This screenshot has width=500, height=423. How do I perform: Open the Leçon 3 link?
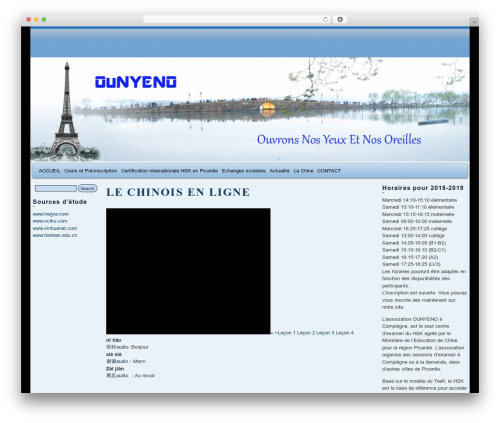325,333
